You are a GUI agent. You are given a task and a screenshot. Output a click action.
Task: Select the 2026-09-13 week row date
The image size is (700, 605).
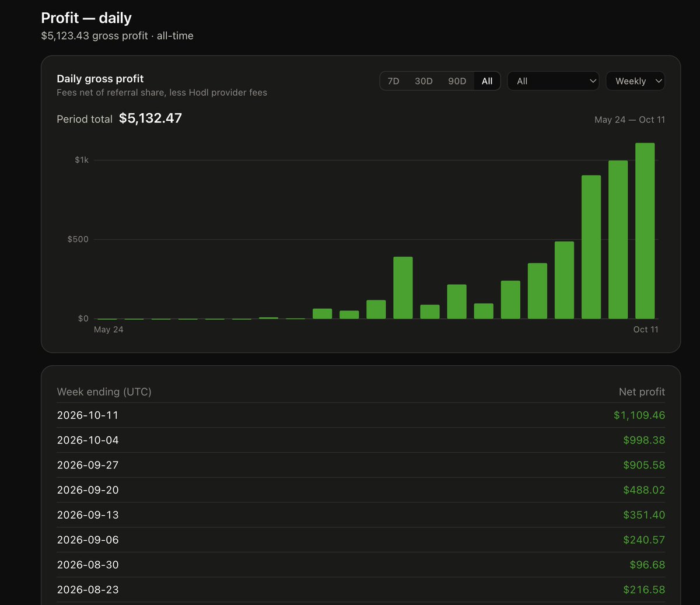tap(87, 515)
